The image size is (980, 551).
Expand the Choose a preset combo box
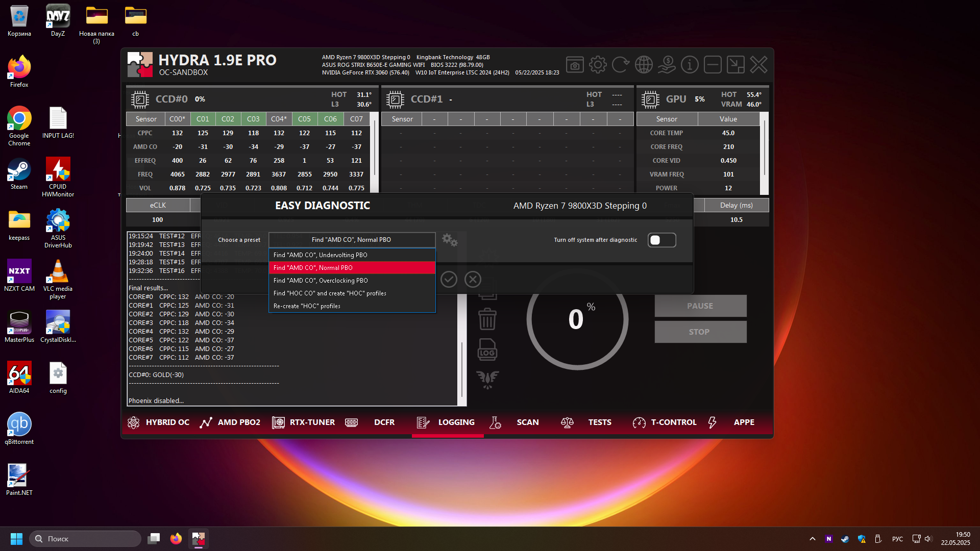(352, 240)
